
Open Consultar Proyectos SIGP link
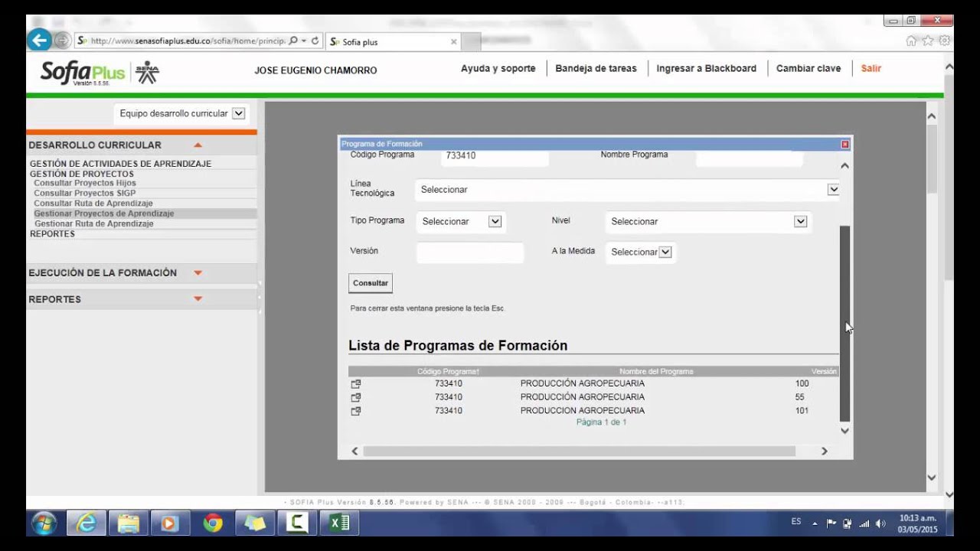coord(84,194)
